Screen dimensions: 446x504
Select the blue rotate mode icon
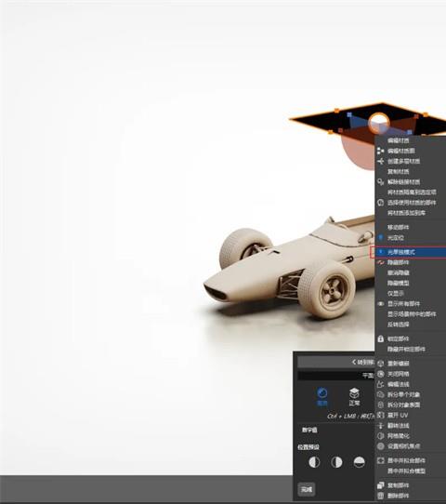[x=322, y=397]
